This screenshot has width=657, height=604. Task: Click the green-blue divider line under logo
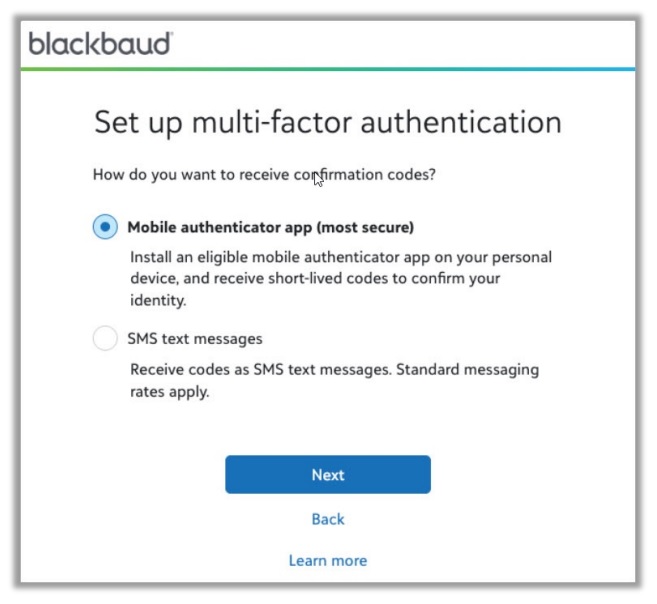327,69
